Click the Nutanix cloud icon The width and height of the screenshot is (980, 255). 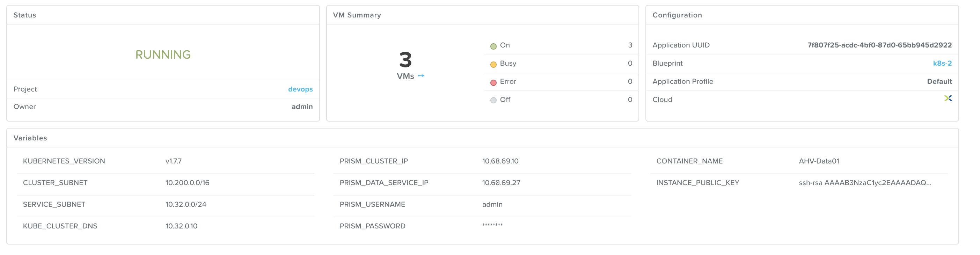[x=948, y=98]
